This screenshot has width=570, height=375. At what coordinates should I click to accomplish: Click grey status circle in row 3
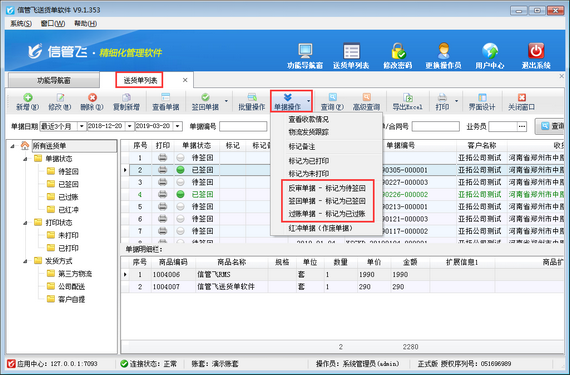(x=180, y=182)
